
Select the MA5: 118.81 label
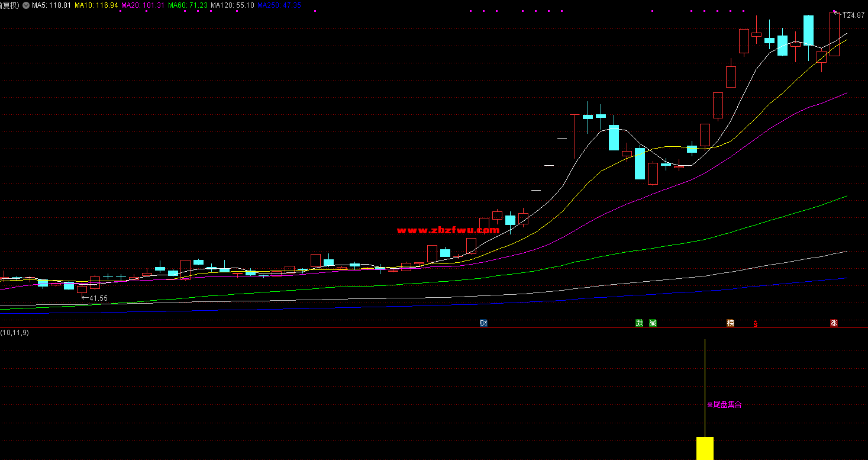51,5
